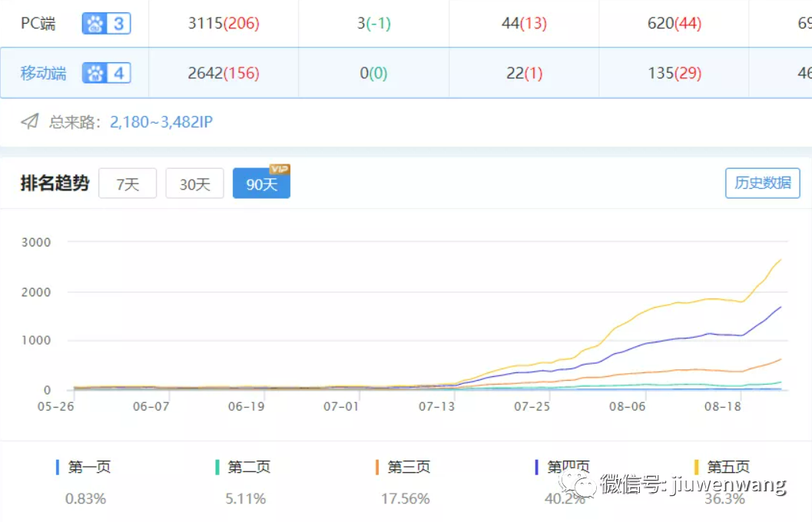Click the PC端 value 44(13)

tap(524, 23)
